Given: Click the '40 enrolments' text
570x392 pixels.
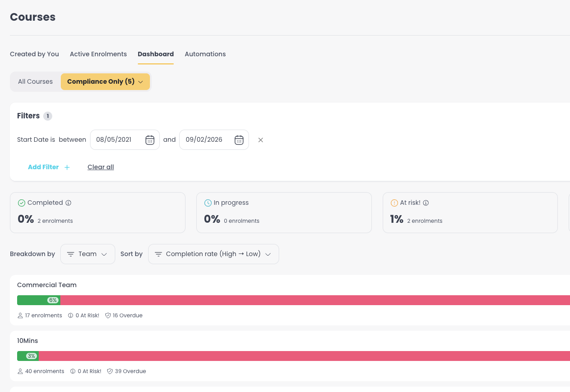Looking at the screenshot, I should (x=45, y=371).
